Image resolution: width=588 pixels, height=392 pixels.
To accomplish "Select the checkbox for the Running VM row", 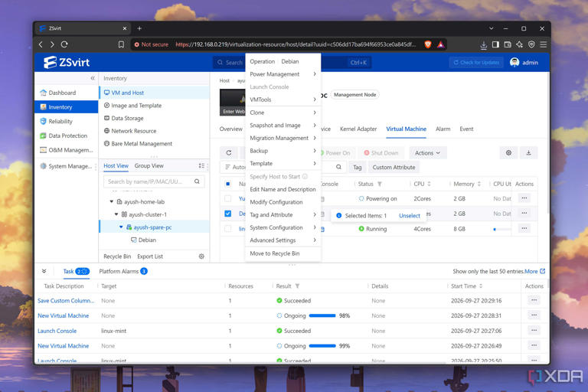I will coord(227,228).
